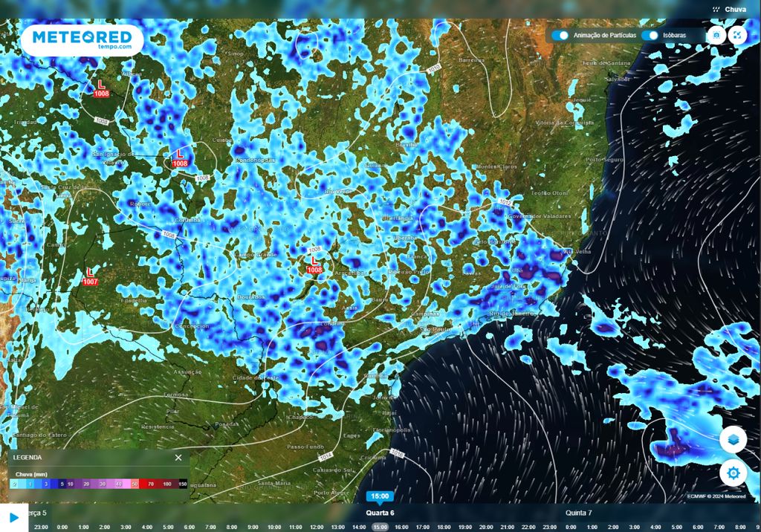Close the LEGENDA panel with the X
This screenshot has height=532, width=761.
[x=178, y=458]
